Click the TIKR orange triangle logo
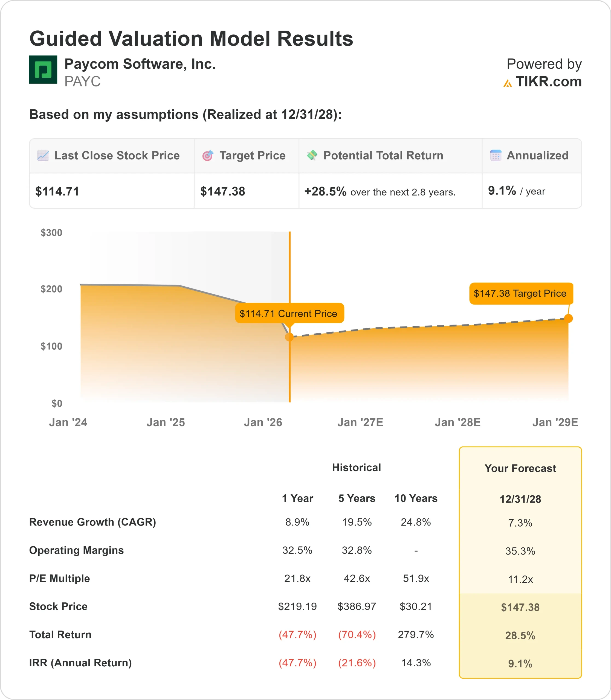This screenshot has width=611, height=700. [x=507, y=83]
